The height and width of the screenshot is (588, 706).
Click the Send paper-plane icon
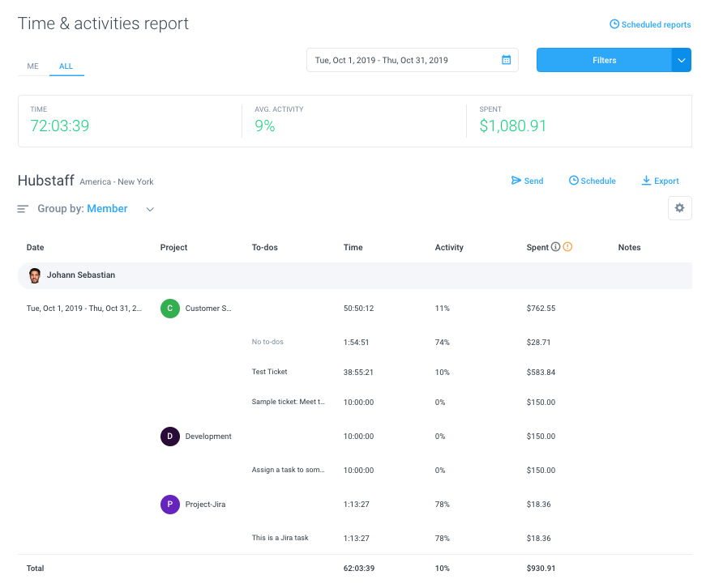point(516,181)
